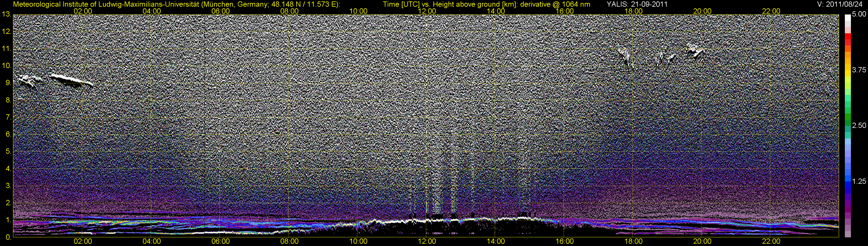The image size is (868, 246).
Task: Click the 1.25 color scale value
Action: (x=858, y=181)
